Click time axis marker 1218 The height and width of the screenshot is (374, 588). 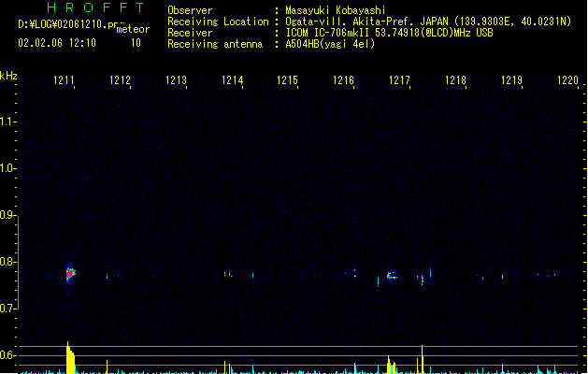[x=455, y=80]
